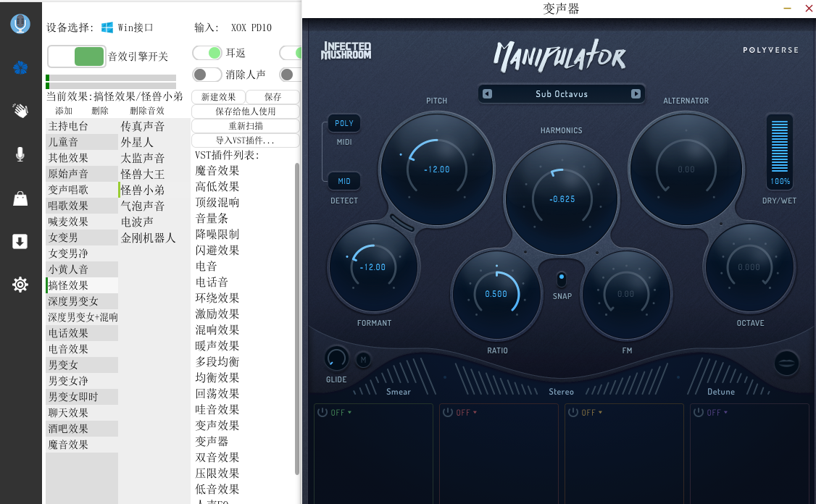Image resolution: width=816 pixels, height=504 pixels.
Task: Toggle the 耳返 monitoring switch
Action: 207,53
